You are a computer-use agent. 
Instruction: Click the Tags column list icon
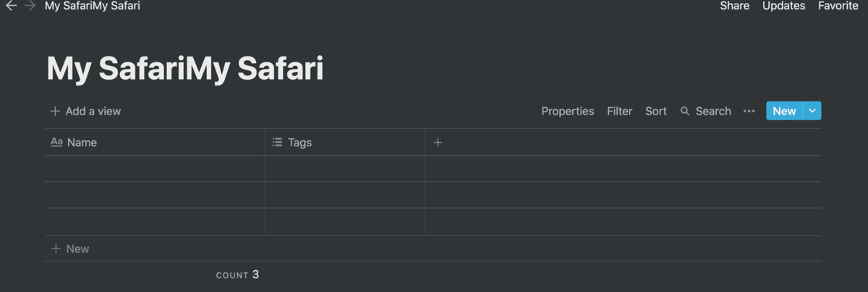pyautogui.click(x=277, y=143)
